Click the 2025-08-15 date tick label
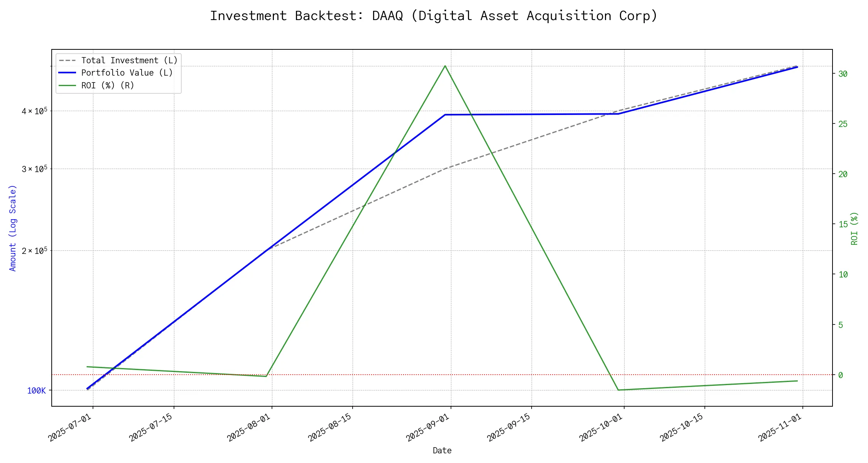 (x=330, y=428)
